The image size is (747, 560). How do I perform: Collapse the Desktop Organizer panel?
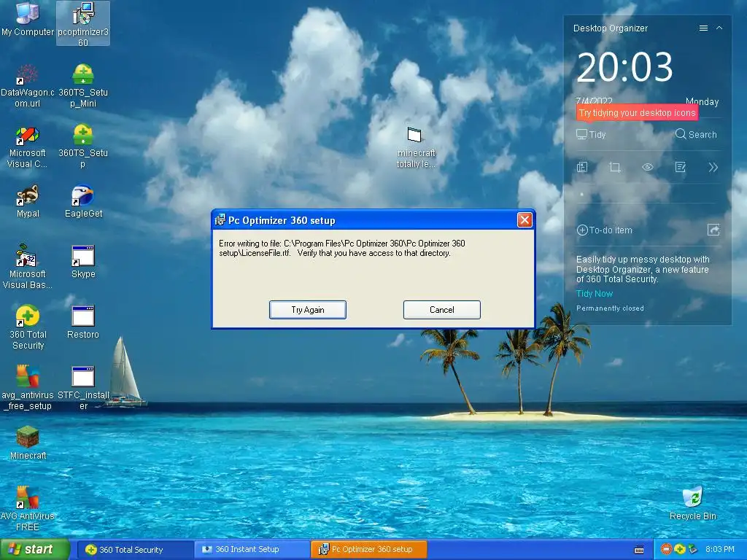click(x=719, y=28)
